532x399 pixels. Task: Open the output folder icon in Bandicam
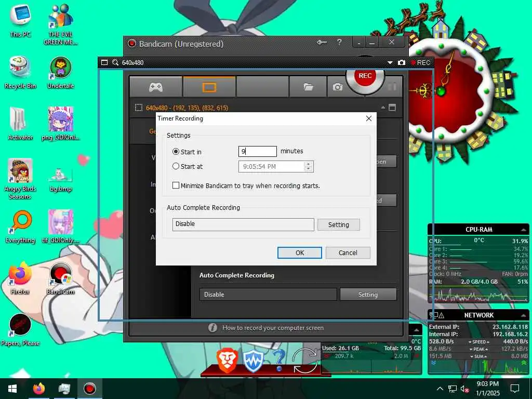click(x=308, y=87)
